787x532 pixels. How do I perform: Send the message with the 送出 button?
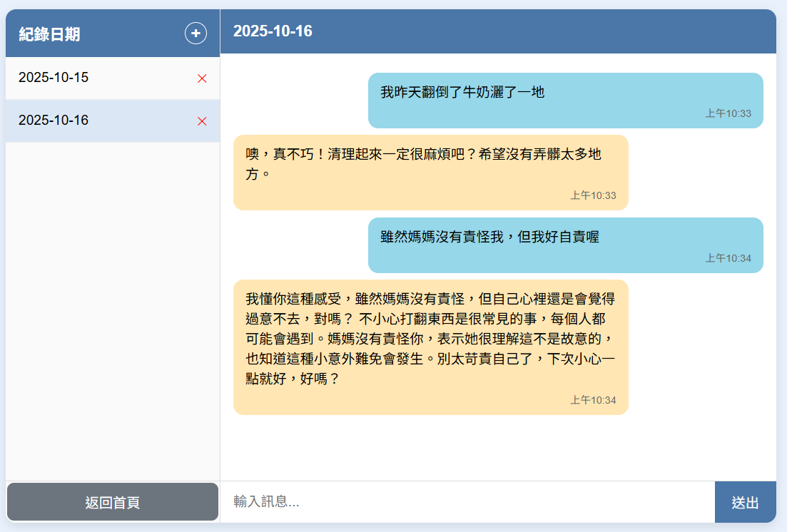tap(745, 502)
